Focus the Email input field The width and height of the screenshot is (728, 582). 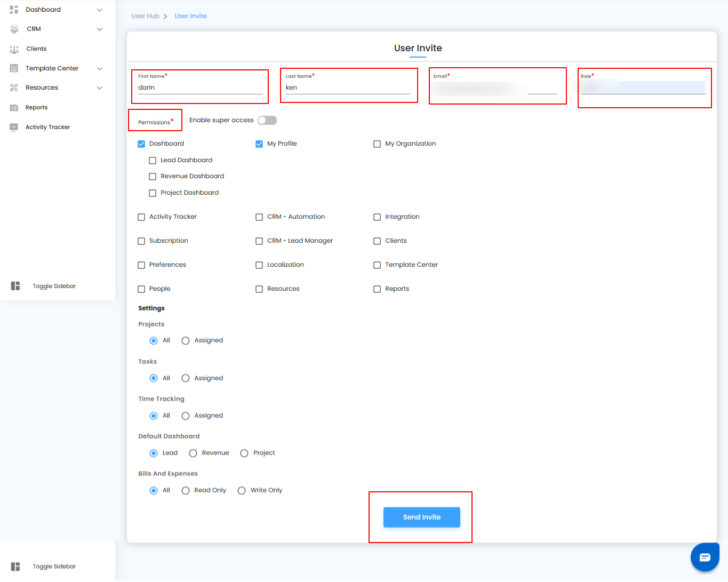(495, 88)
